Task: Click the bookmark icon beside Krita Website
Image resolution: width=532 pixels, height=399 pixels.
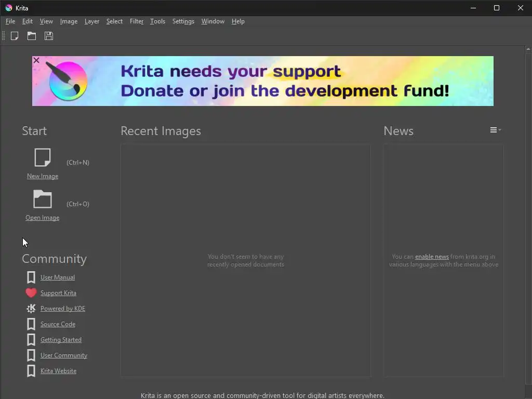Action: pyautogui.click(x=31, y=371)
